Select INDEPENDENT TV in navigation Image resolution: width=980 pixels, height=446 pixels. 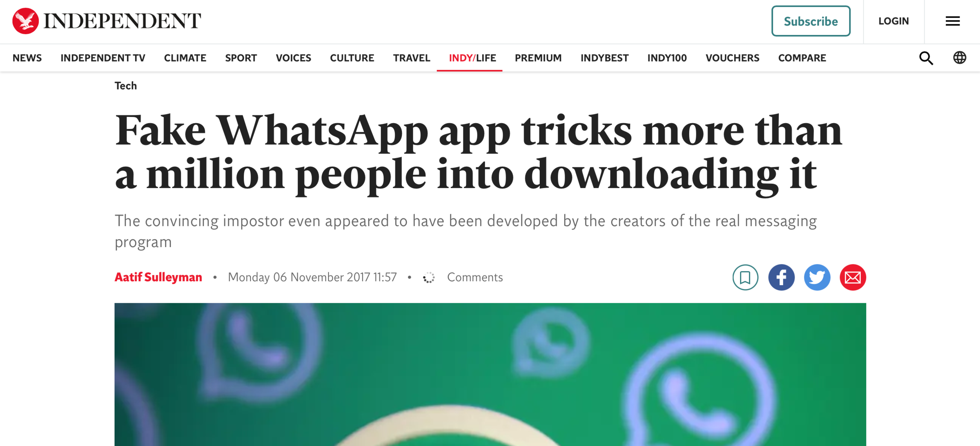pyautogui.click(x=103, y=58)
